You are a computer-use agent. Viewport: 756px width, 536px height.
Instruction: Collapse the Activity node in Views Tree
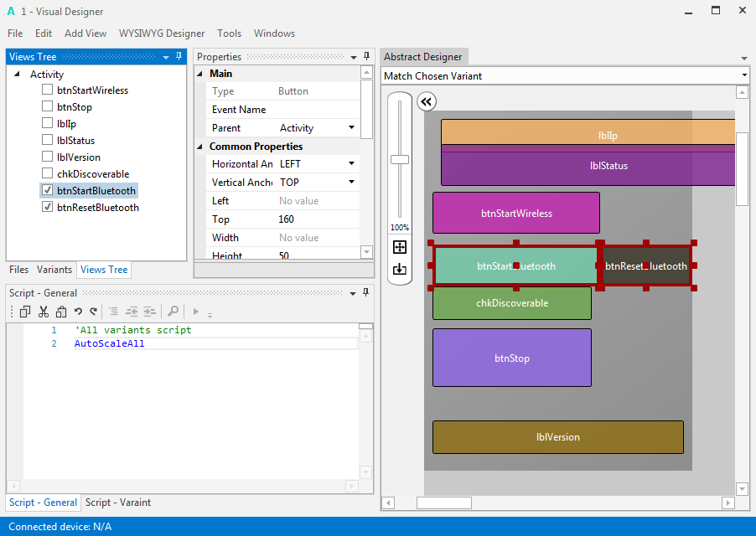click(x=18, y=75)
